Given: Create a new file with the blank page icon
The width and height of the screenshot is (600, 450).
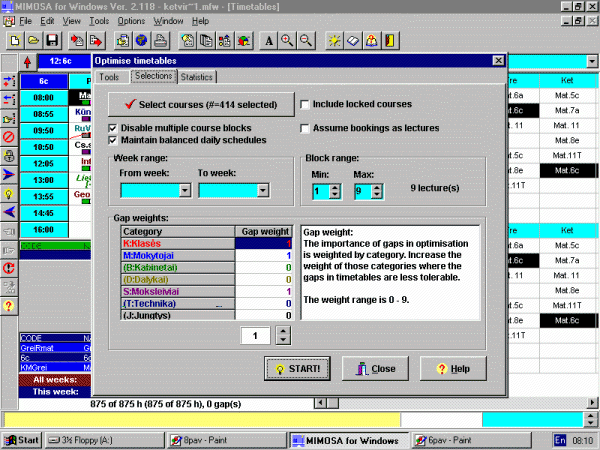Looking at the screenshot, I should [15, 41].
